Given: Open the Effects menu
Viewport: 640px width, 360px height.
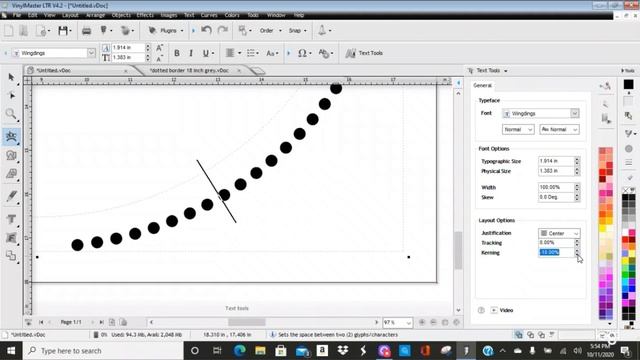Looking at the screenshot, I should (145, 15).
